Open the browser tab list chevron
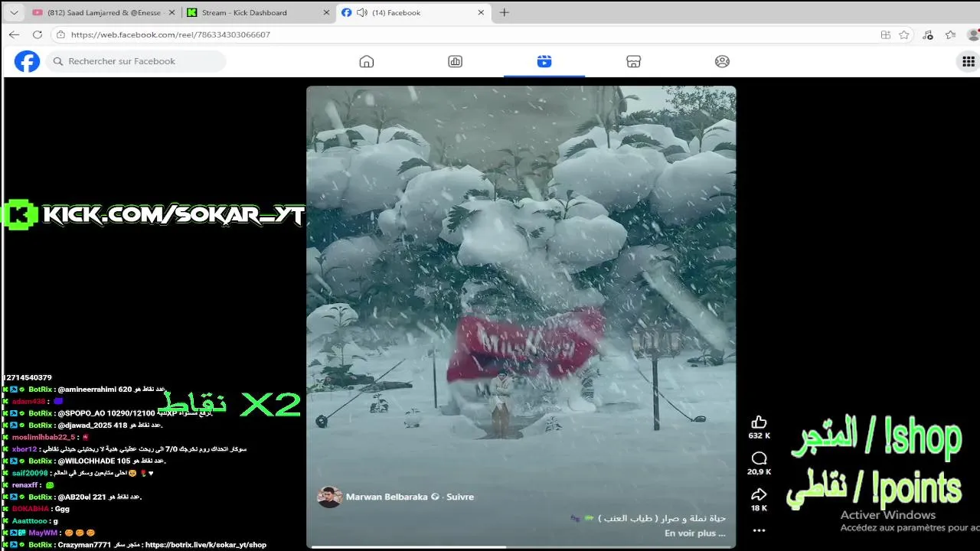980x551 pixels. coord(14,12)
